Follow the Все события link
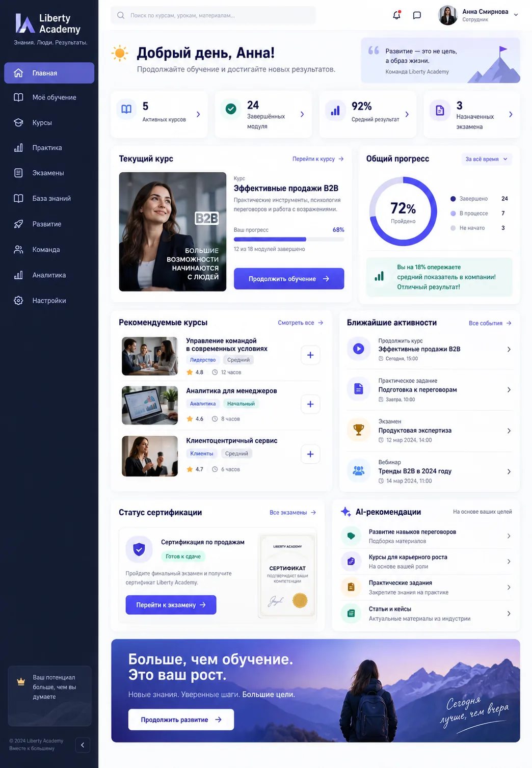532x768 pixels. [x=490, y=323]
